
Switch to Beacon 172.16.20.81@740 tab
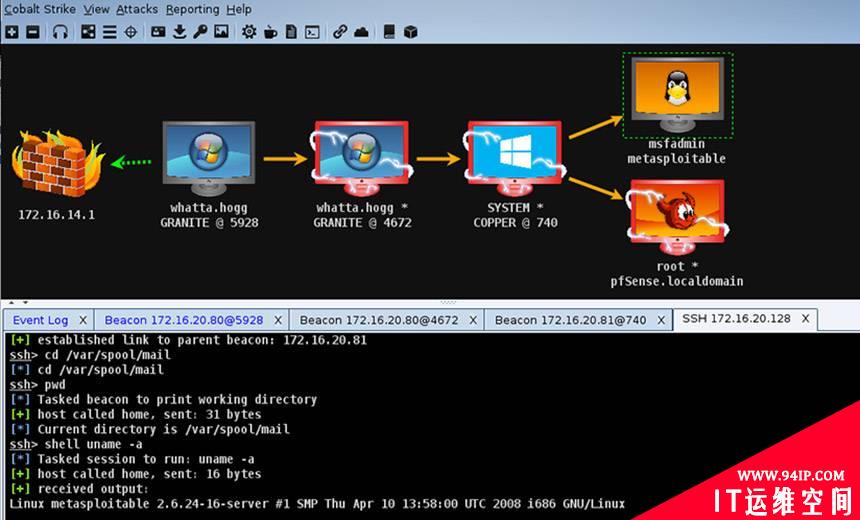pos(570,320)
